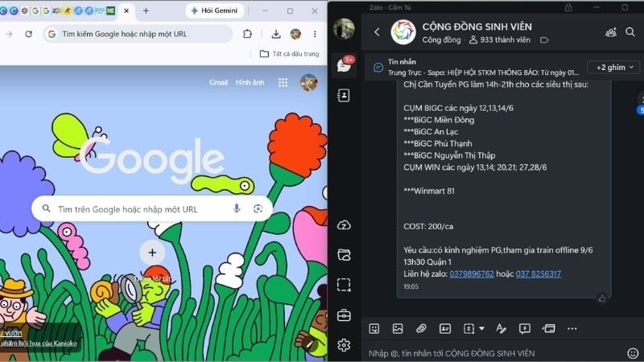644x362 pixels.
Task: Open Zalo toolbox briefcase icon
Action: tap(344, 315)
